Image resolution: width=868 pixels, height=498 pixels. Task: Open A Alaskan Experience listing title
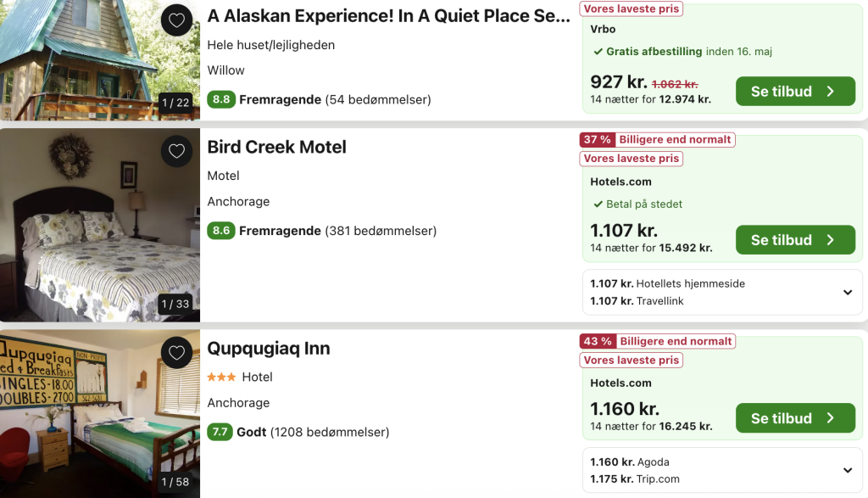388,16
